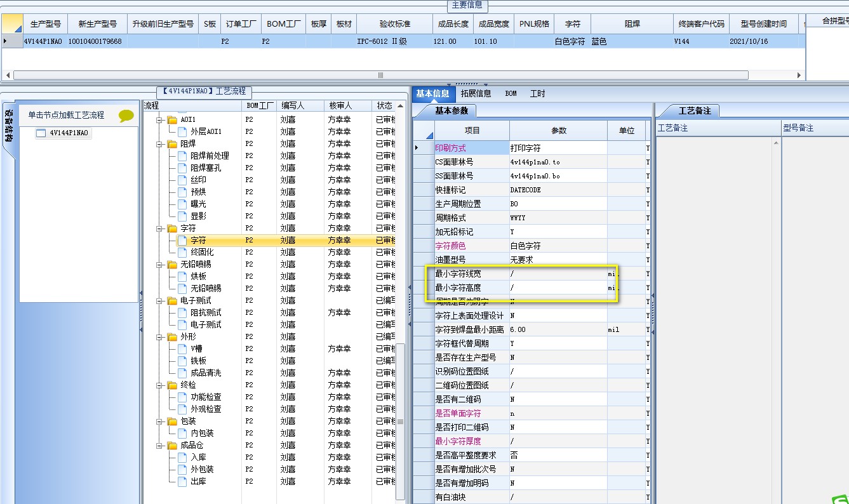Viewport: 849px width, 504px height.
Task: Click the document icon beside 内包装
Action: click(x=183, y=434)
